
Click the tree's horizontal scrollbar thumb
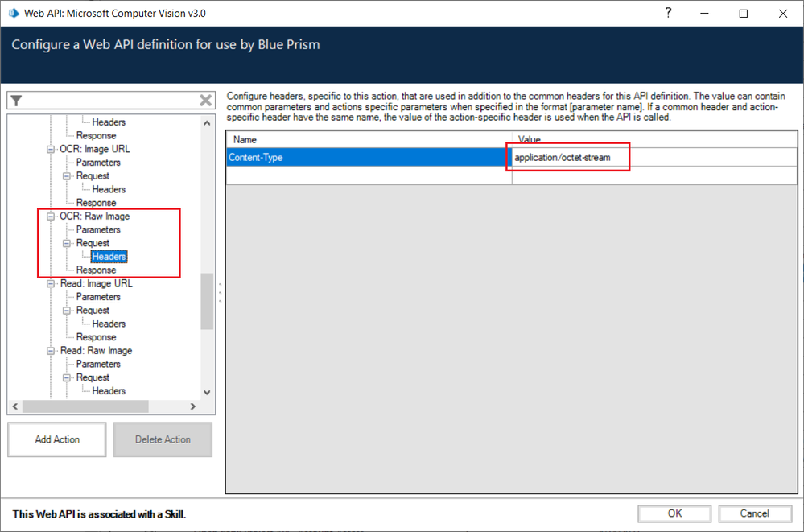point(85,406)
